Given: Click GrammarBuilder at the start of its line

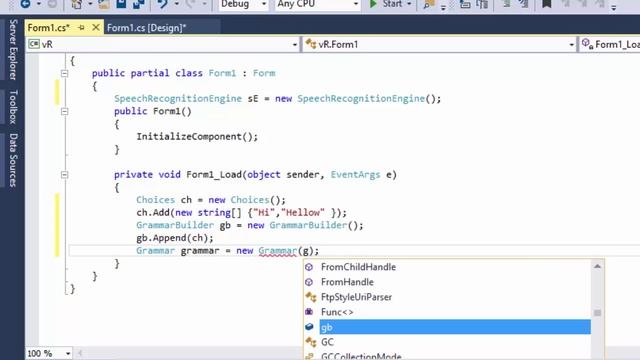Looking at the screenshot, I should (x=175, y=225).
